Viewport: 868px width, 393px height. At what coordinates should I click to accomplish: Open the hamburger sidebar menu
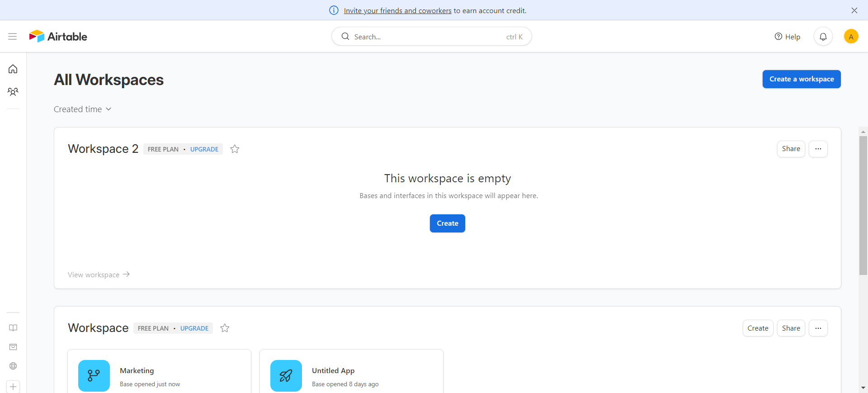pos(13,36)
